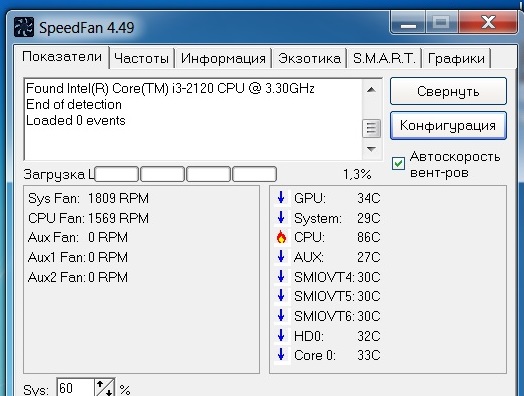The image size is (524, 396).
Task: Click the arrow icon next to SMIOVT4 reading
Action: coord(281,277)
